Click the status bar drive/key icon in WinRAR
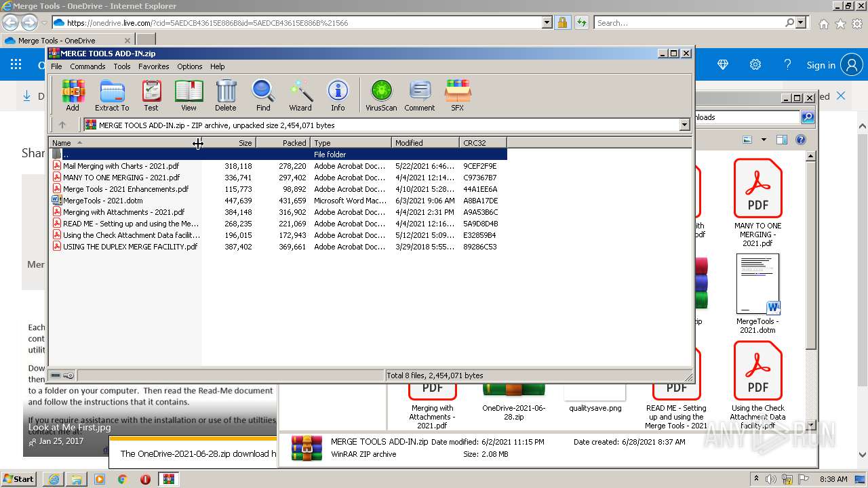 click(x=62, y=375)
